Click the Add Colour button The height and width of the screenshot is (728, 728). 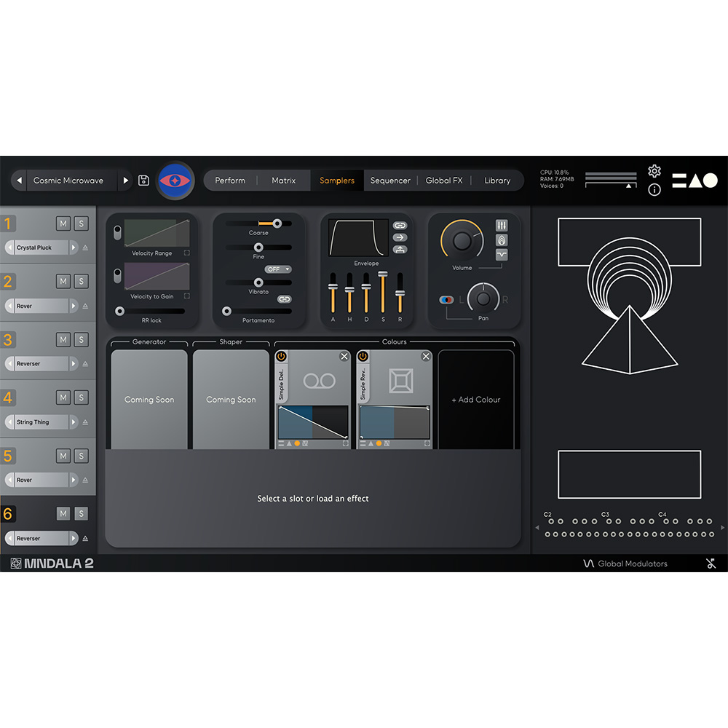coord(475,400)
